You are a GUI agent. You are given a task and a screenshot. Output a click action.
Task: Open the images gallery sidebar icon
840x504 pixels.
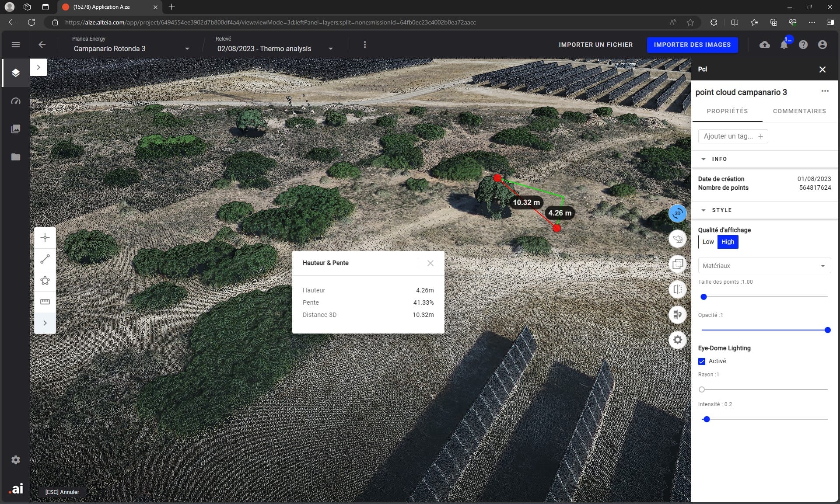(x=16, y=129)
